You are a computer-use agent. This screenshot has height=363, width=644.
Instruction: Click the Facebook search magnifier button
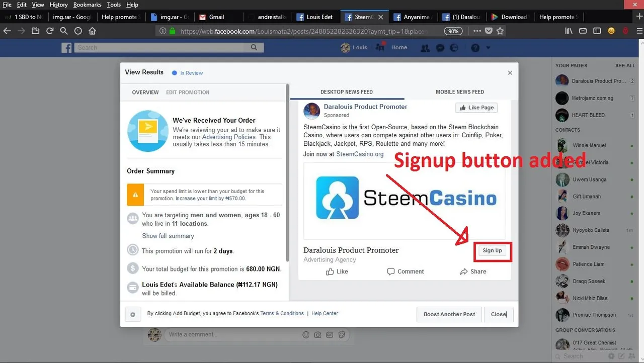[x=254, y=47]
